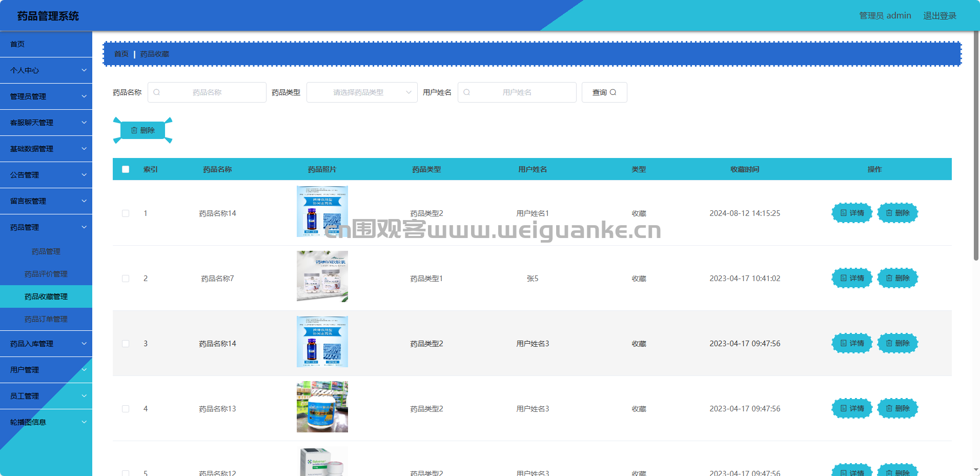Open the drug photo in row 4
Screen dimensions: 980x476
(322, 407)
